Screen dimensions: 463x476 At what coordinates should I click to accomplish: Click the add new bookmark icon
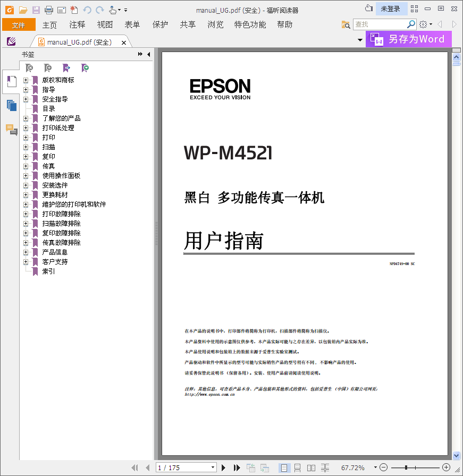[48, 68]
